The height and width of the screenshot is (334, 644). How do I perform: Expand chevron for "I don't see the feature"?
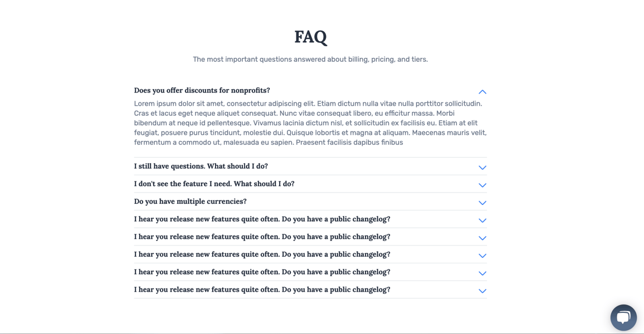pos(482,185)
